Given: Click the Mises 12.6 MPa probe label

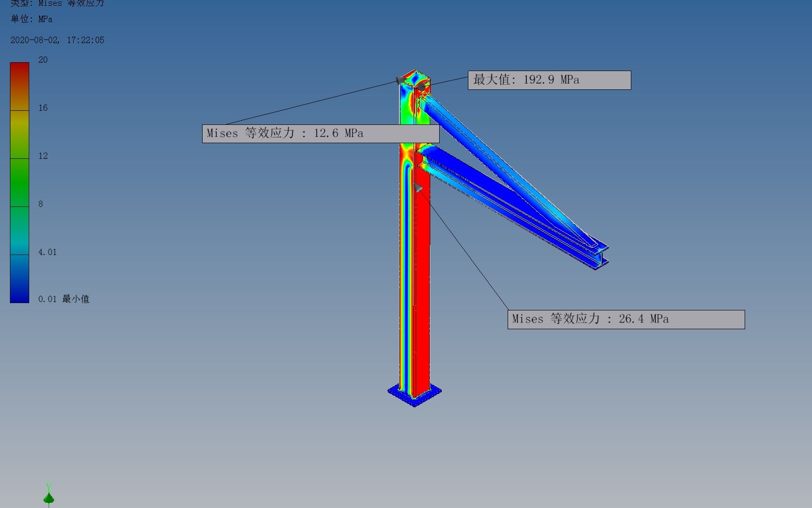Looking at the screenshot, I should (321, 133).
